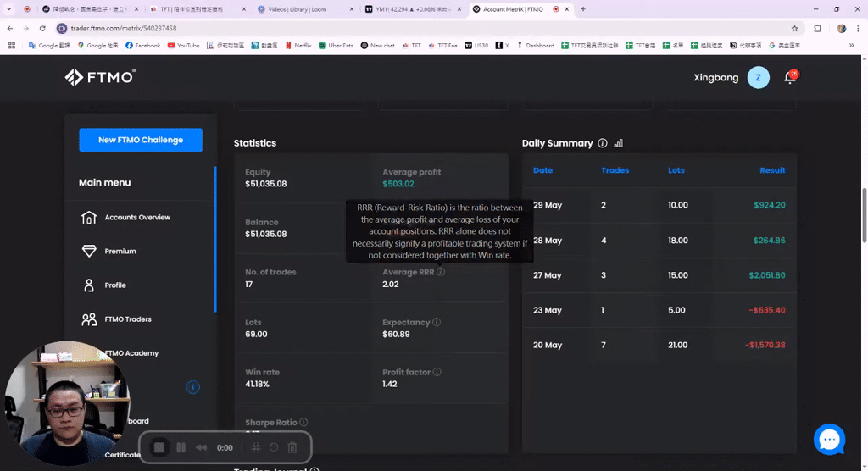Click the page vertical scrollbar thumb
868x471 pixels.
pos(864,215)
